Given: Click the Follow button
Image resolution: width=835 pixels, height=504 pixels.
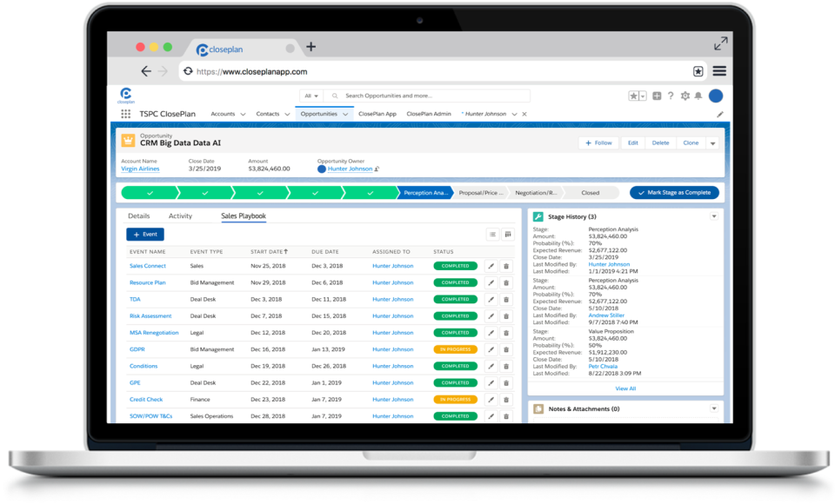Looking at the screenshot, I should (598, 143).
